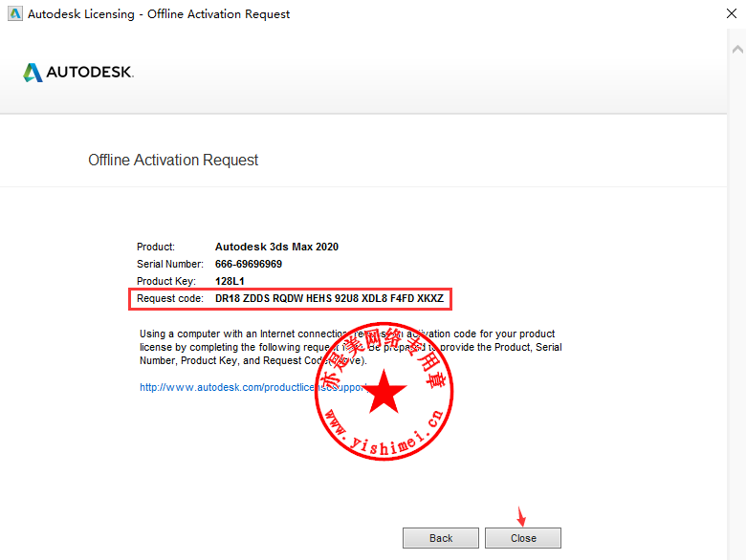Viewport: 746px width, 560px height.
Task: Click the window title text Autodesk Licensing
Action: pyautogui.click(x=159, y=13)
